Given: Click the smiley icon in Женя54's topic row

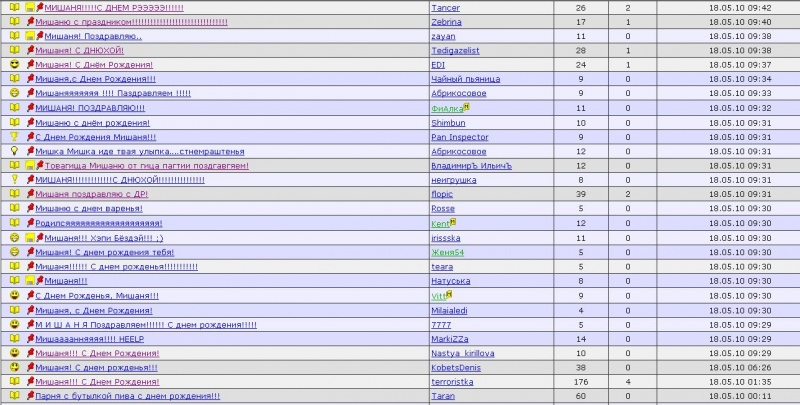Looking at the screenshot, I should [15, 252].
